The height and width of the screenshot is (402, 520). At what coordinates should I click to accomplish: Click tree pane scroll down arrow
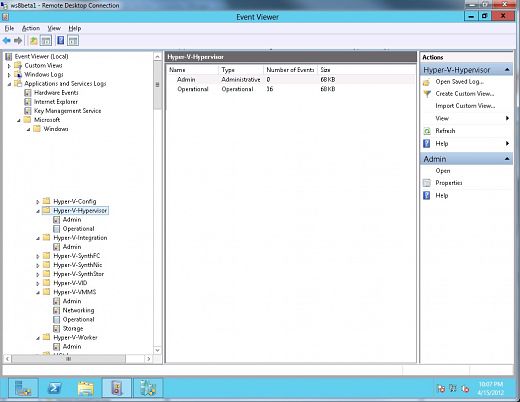point(157,350)
